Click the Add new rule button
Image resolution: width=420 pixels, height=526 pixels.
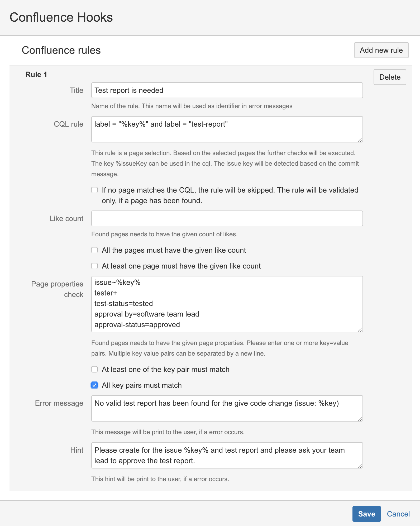coord(381,50)
